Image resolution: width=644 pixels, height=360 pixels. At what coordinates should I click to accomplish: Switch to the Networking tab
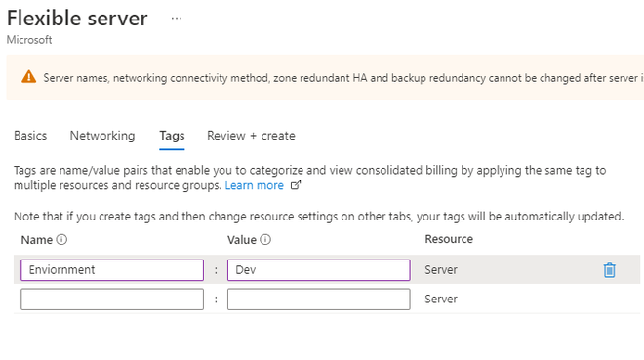(102, 136)
